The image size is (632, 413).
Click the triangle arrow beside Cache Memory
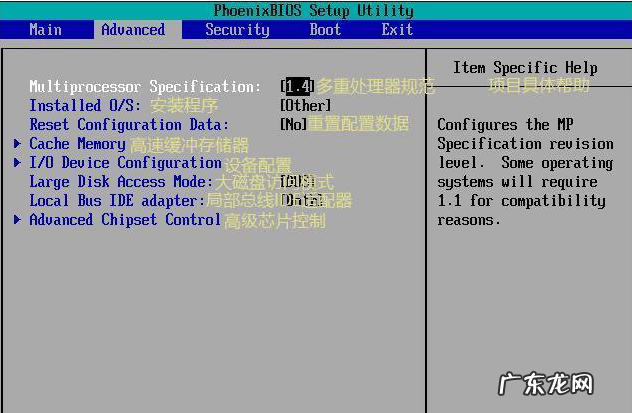coord(18,144)
